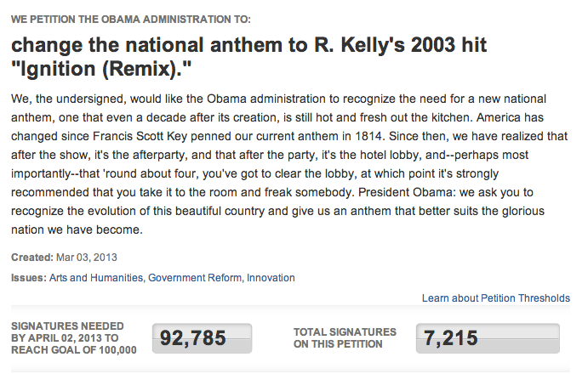Click 'Francis Scott Key' in the petition text

(140, 136)
